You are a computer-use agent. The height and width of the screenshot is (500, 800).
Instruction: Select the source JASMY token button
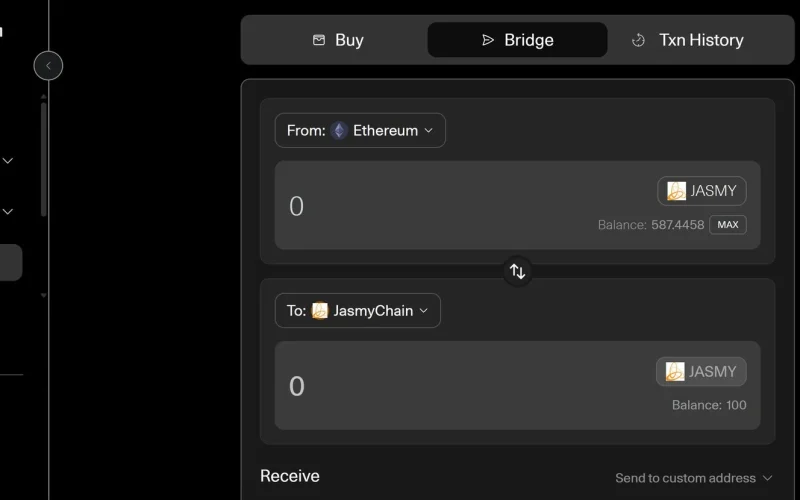click(x=702, y=191)
